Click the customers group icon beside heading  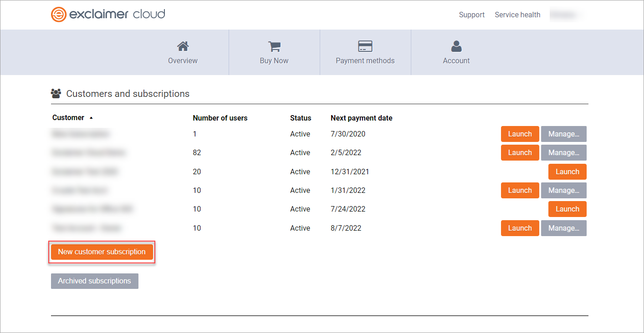tap(56, 94)
